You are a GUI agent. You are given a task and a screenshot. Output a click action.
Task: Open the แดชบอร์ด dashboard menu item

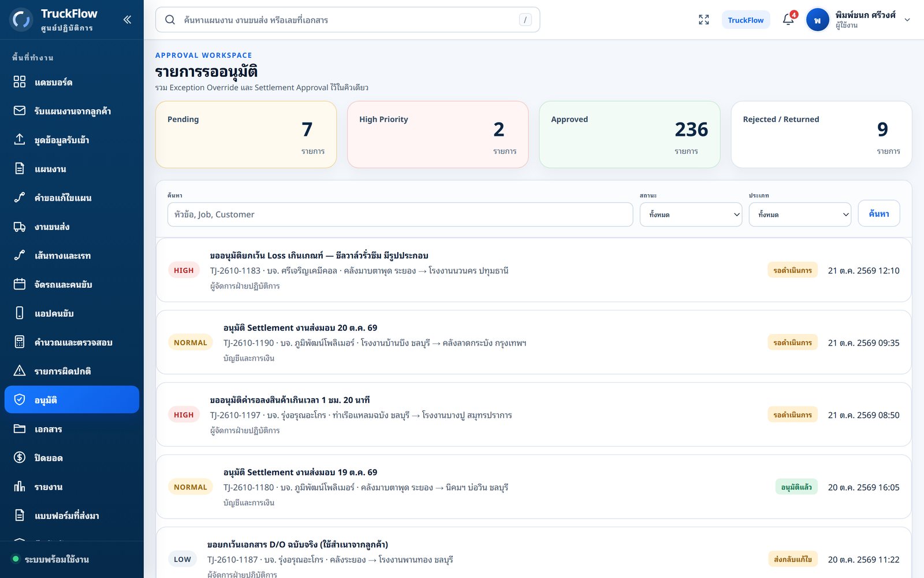click(72, 82)
